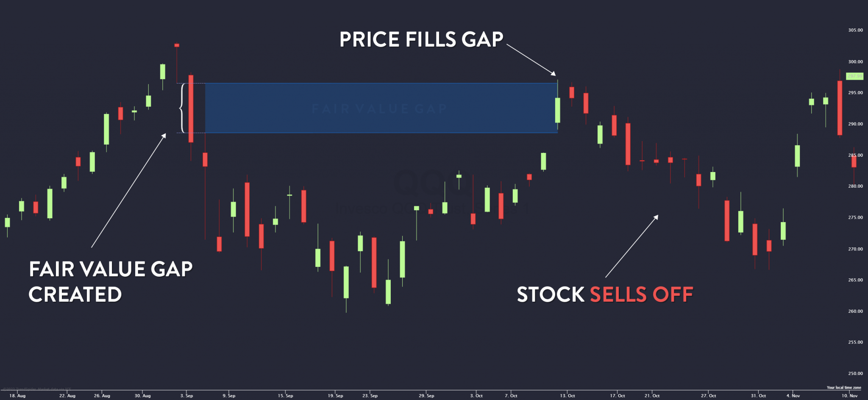
Task: Click the 18. Aug date label
Action: [17, 396]
